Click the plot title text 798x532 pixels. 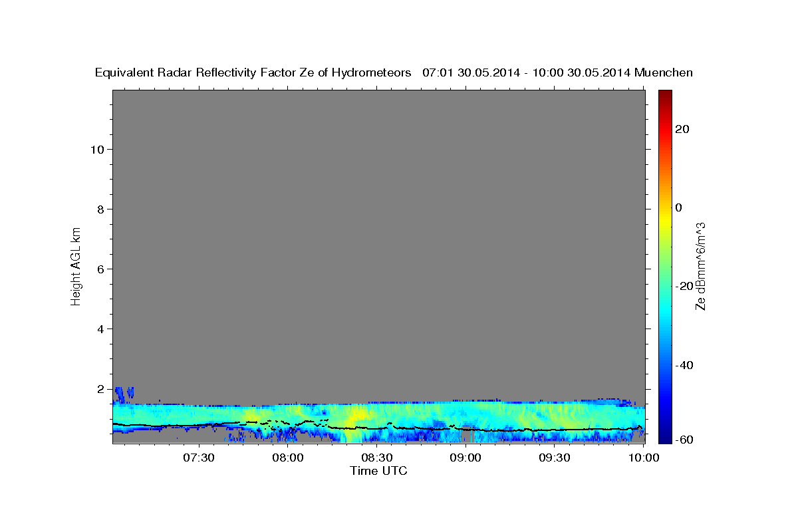click(x=394, y=72)
